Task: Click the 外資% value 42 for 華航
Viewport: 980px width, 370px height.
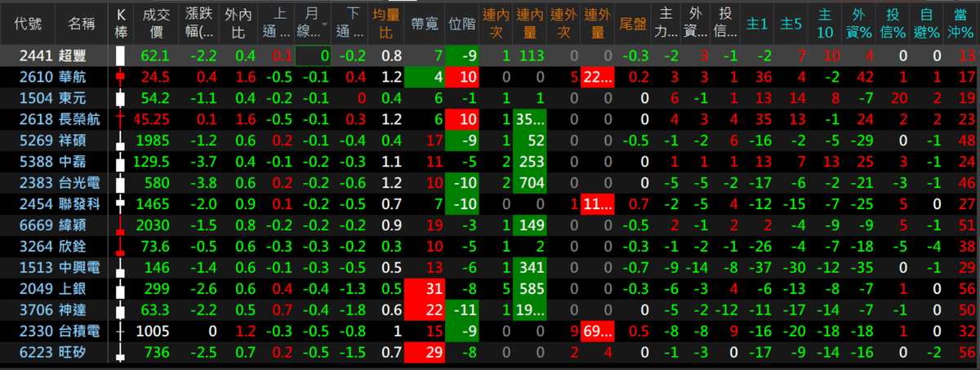Action: 866,77
